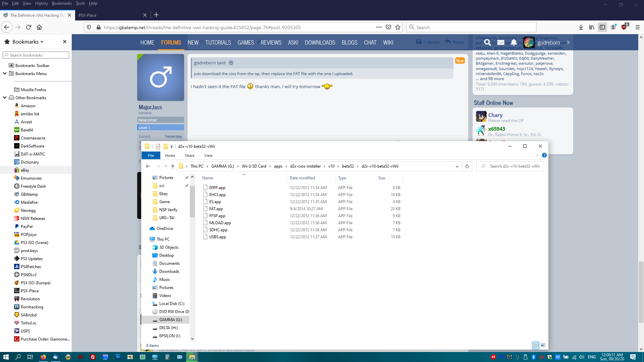Close the Bookmarks sidebar

coord(65,42)
